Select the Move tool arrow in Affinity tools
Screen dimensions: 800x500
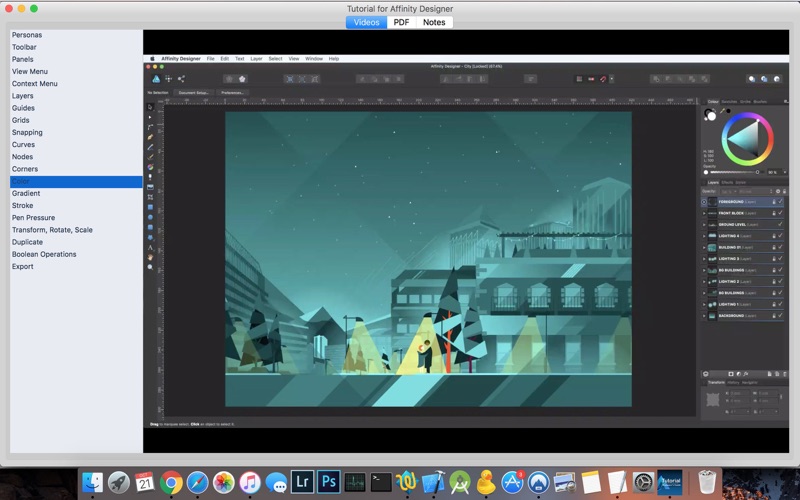pos(150,107)
